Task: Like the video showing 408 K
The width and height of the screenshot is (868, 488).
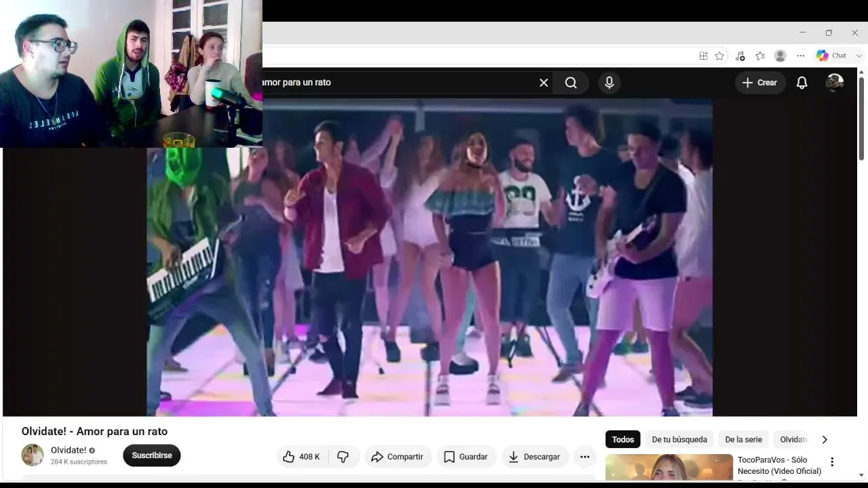Action: coord(301,457)
